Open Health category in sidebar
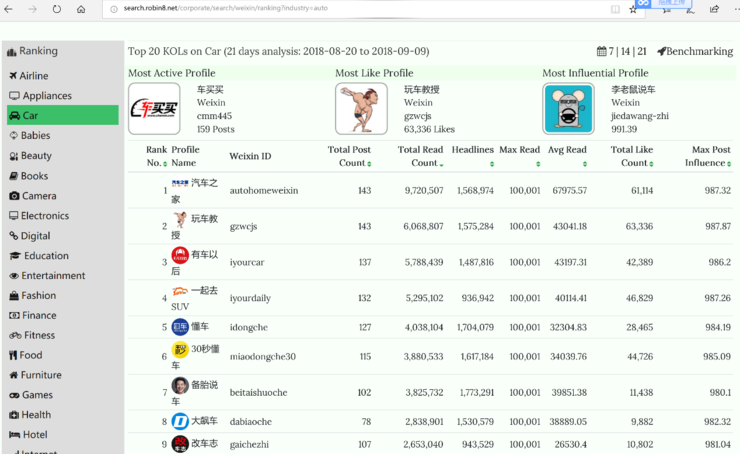Viewport: 740px width, 454px height. 30,415
